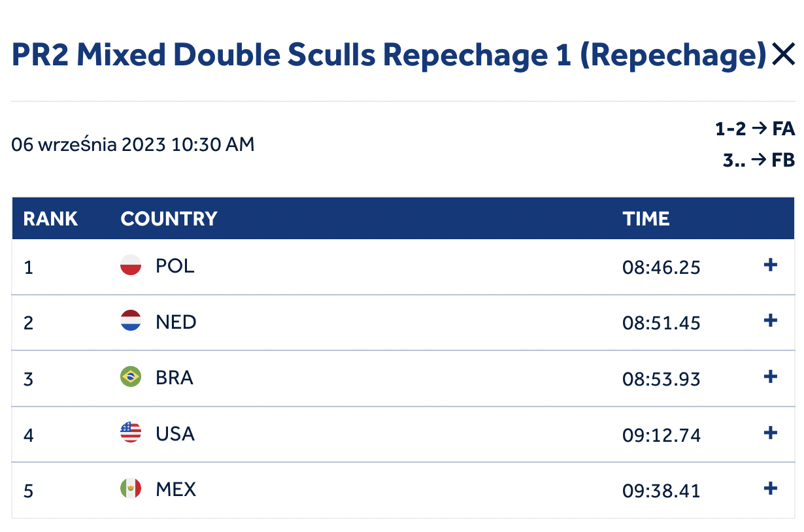Click the 08:53.93 time for BRA
This screenshot has height=532, width=804.
click(x=662, y=379)
